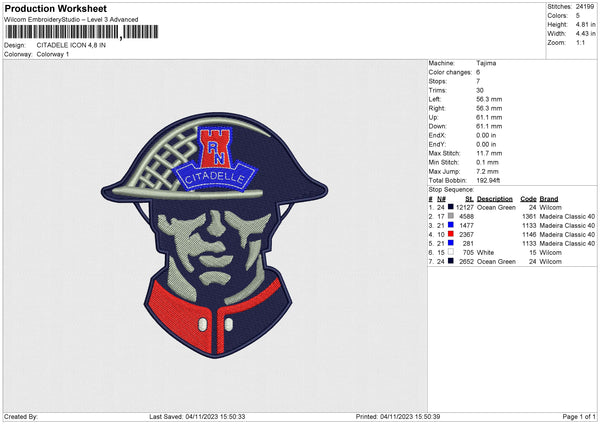Click the barcode below the worksheet title
This screenshot has height=424, width=600.
[x=81, y=32]
